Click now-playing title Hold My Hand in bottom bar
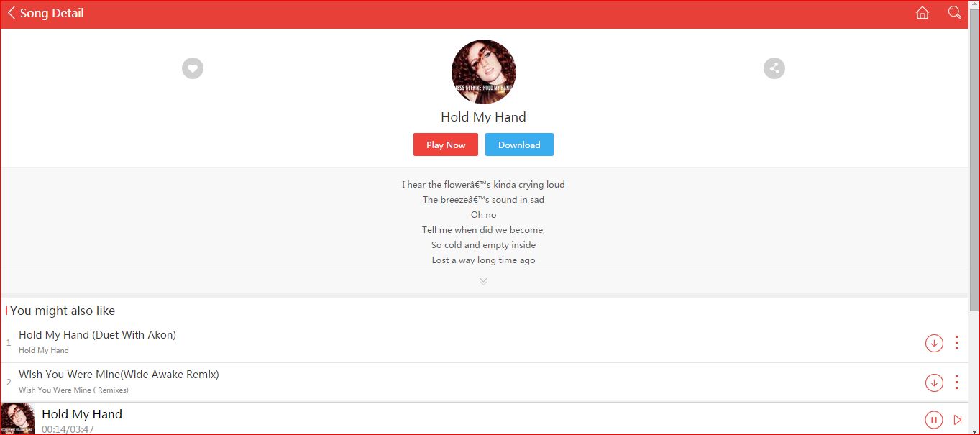The height and width of the screenshot is (435, 980). [82, 414]
